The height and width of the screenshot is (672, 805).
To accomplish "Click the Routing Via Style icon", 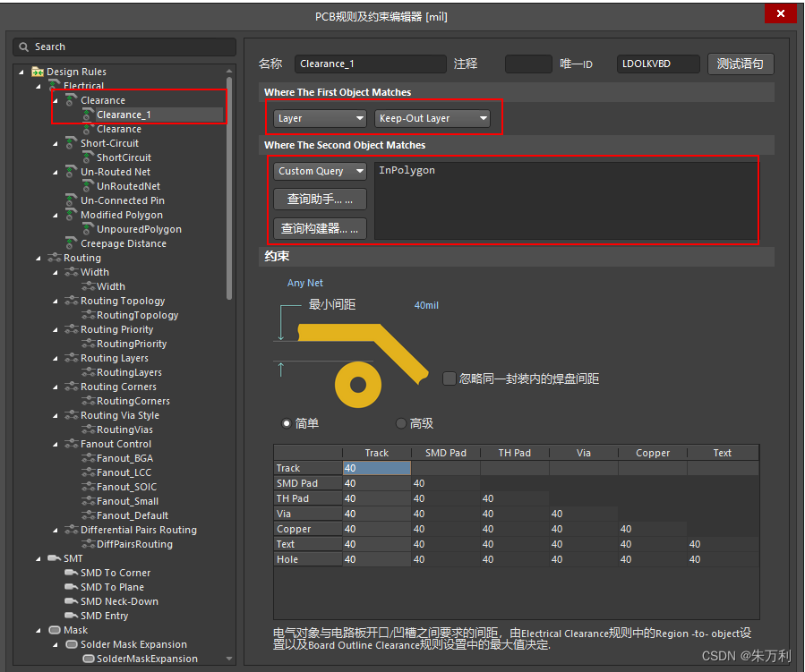I will (x=72, y=415).
